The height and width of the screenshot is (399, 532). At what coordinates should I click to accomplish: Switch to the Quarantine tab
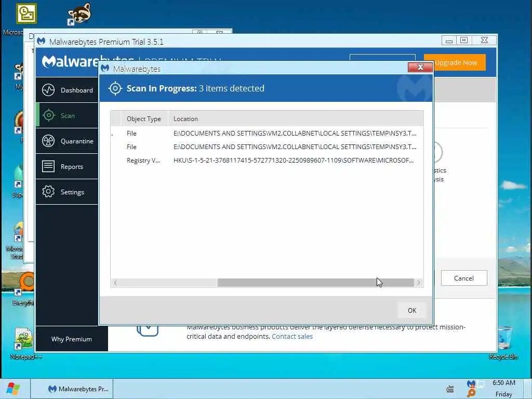[x=67, y=141]
